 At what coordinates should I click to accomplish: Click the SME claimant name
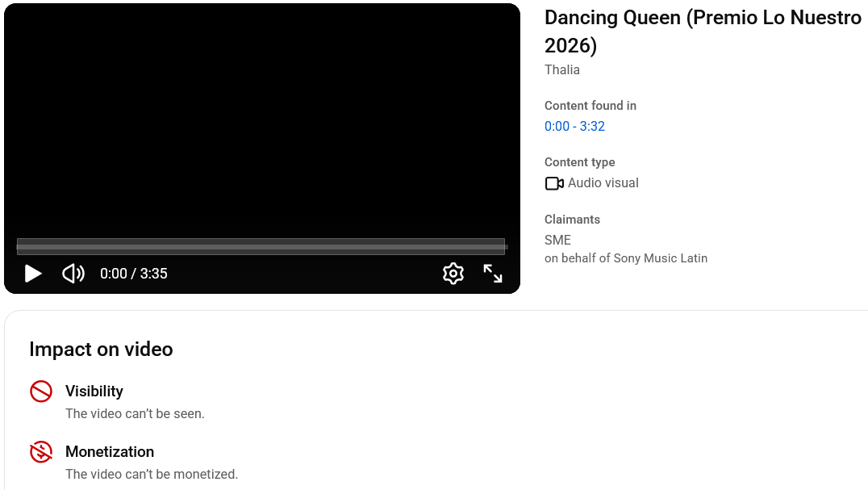pyautogui.click(x=557, y=240)
